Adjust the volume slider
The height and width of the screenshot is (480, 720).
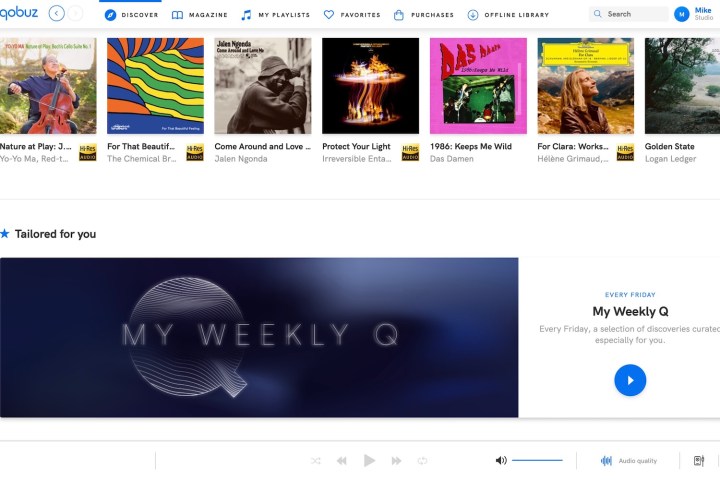click(x=537, y=460)
